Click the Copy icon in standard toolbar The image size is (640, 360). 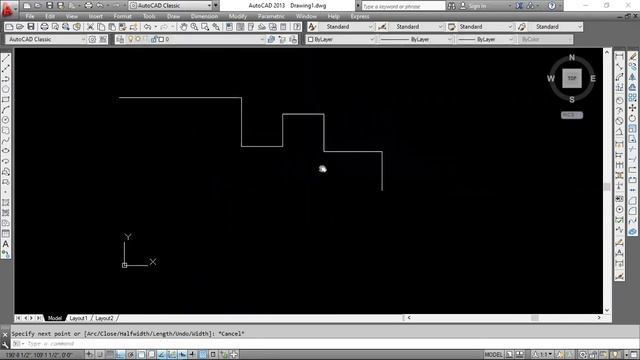(x=101, y=27)
